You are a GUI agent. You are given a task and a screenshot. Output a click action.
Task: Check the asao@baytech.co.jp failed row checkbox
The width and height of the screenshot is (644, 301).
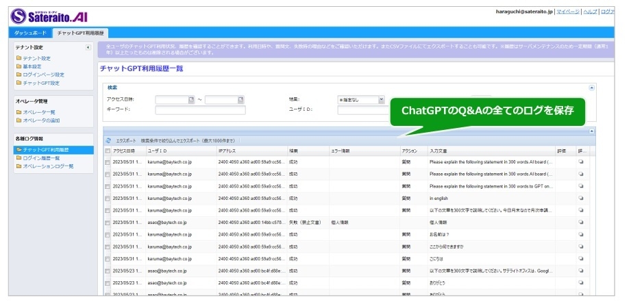click(107, 222)
